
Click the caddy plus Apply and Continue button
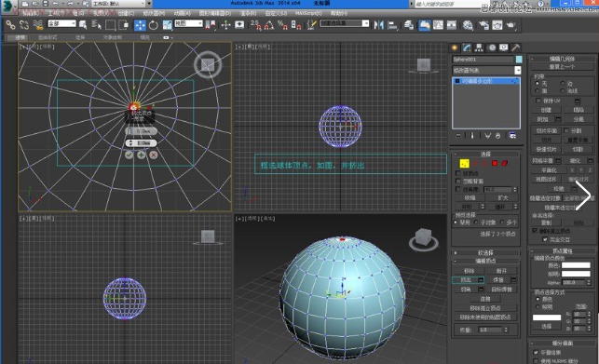point(142,155)
